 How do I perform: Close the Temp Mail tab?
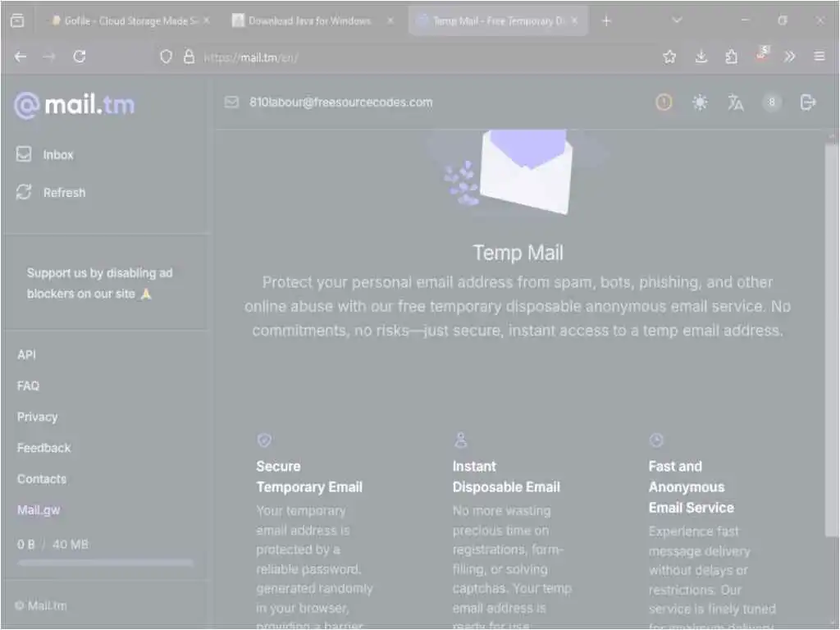tap(575, 21)
